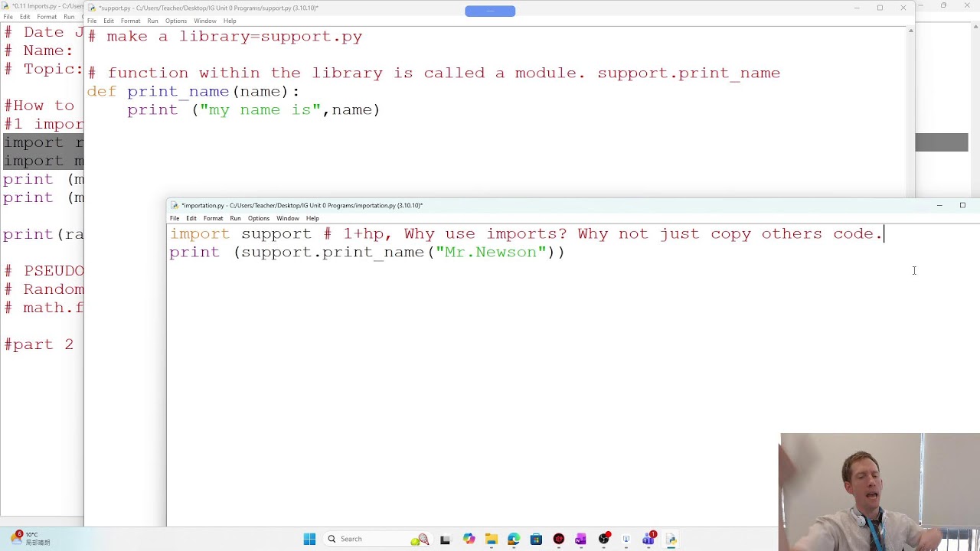Screen dimensions: 980x551
Task: Open Edit menu in support.py window
Action: click(109, 21)
